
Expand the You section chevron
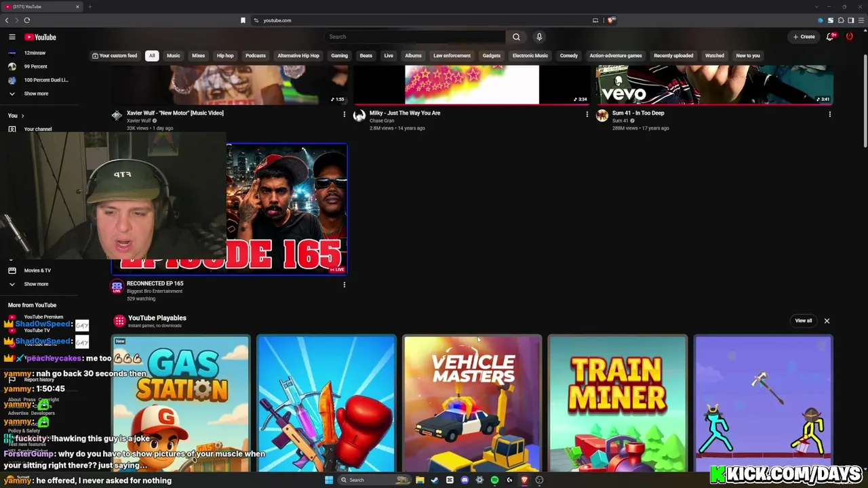coord(22,116)
